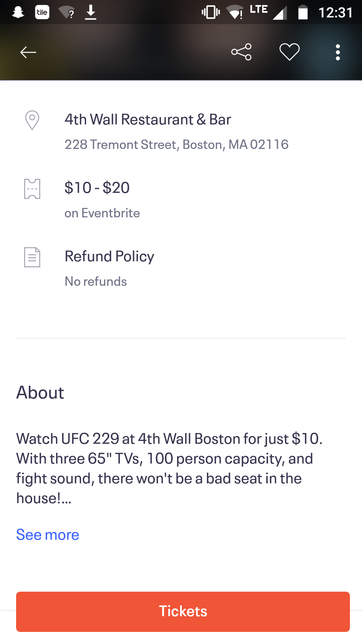Tap the share event icon

(x=241, y=52)
